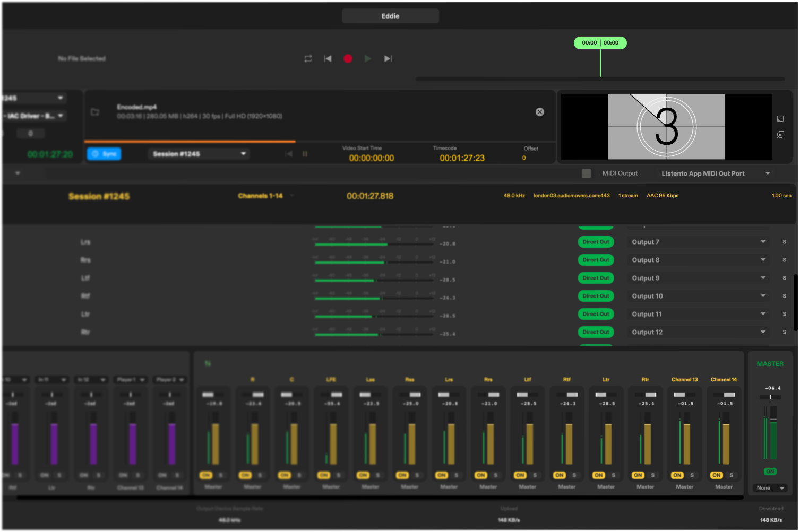Enable the MIDI Output checkbox
This screenshot has width=800, height=532.
(x=586, y=173)
